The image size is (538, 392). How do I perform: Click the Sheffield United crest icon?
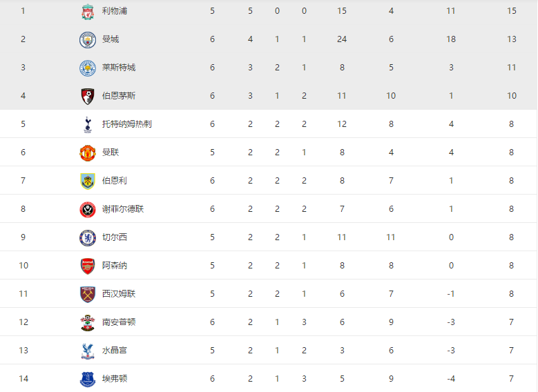click(87, 209)
